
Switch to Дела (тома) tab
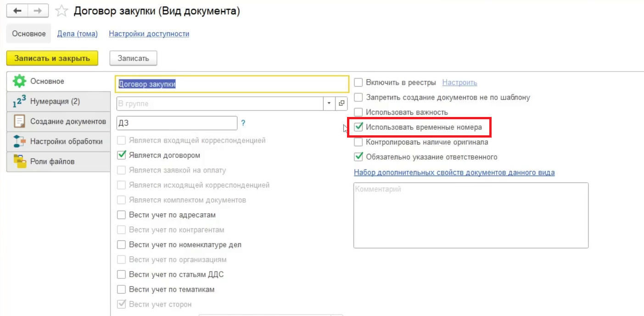pos(77,34)
